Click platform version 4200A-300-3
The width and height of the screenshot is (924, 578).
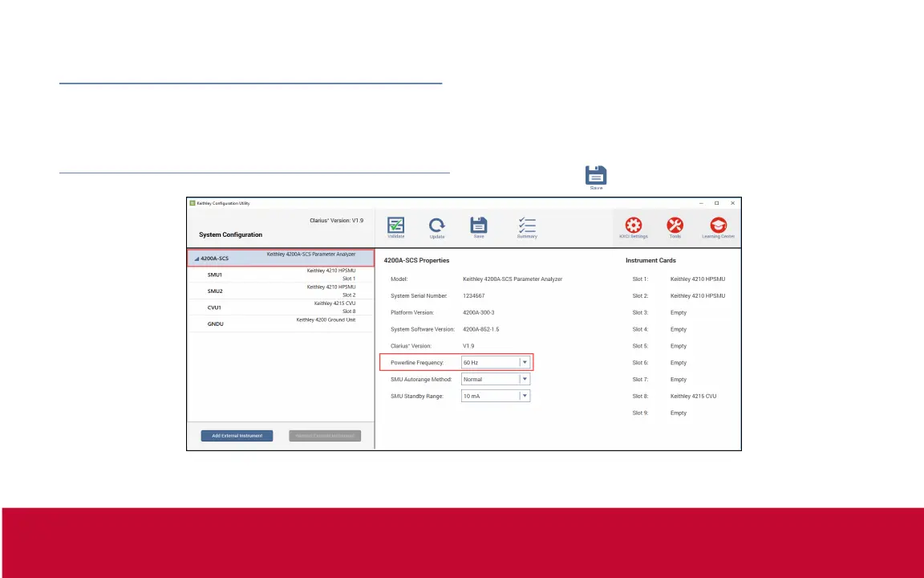(x=479, y=312)
